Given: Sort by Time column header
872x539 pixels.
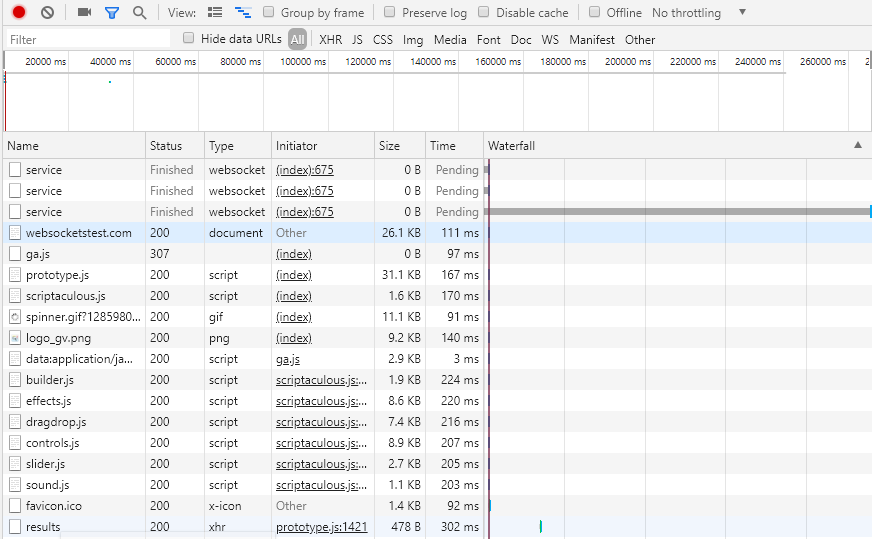Looking at the screenshot, I should 454,146.
